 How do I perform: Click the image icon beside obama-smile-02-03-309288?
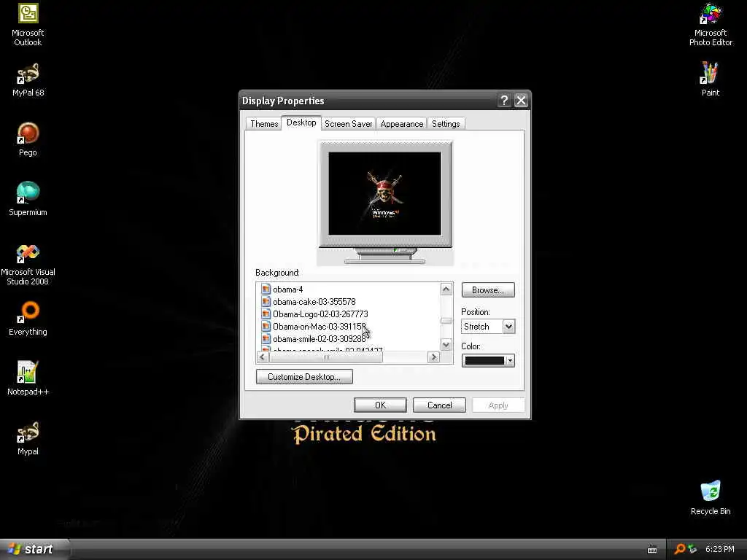click(266, 338)
